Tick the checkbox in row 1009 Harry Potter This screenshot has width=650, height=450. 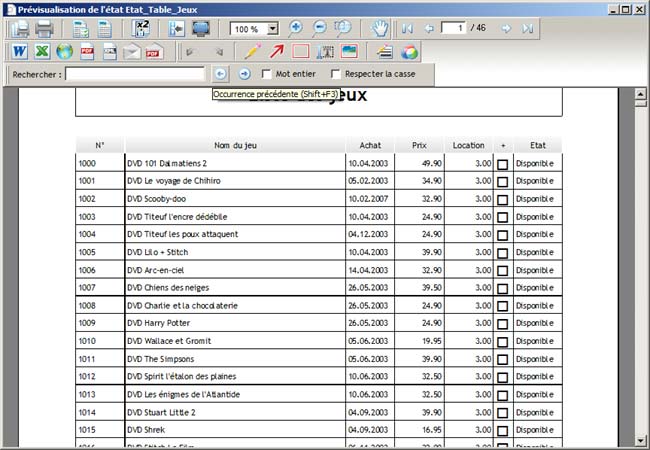click(x=502, y=324)
